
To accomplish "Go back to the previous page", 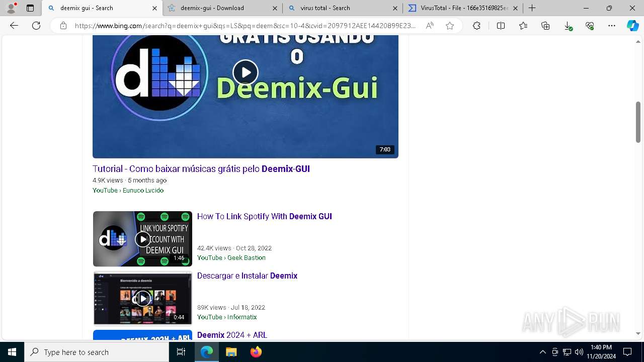I will coord(14,26).
